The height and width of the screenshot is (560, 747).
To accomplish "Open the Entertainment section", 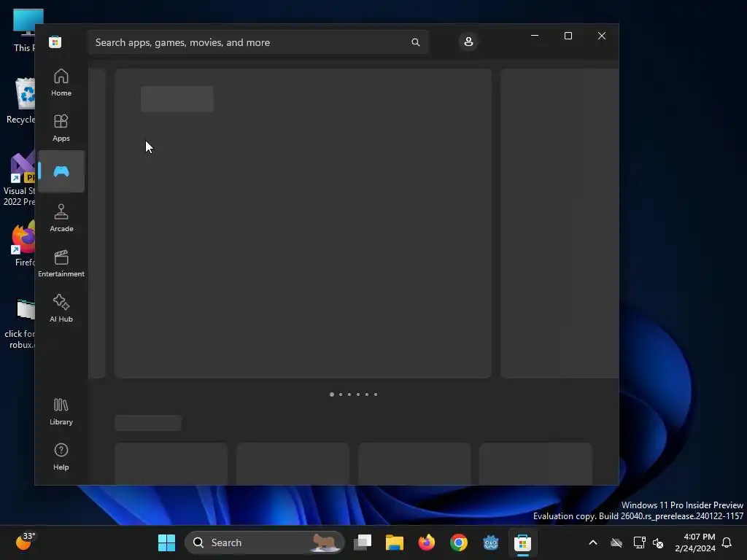I will 61,264.
